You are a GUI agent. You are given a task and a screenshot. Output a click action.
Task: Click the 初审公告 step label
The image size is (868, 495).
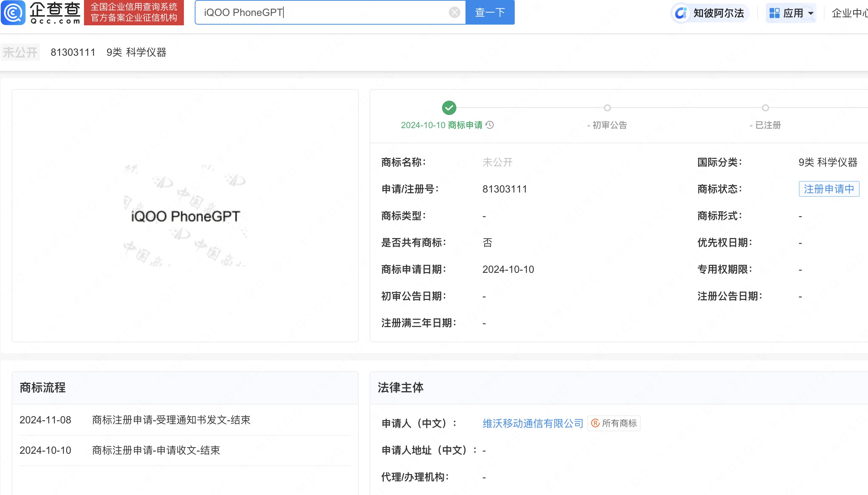pos(607,125)
